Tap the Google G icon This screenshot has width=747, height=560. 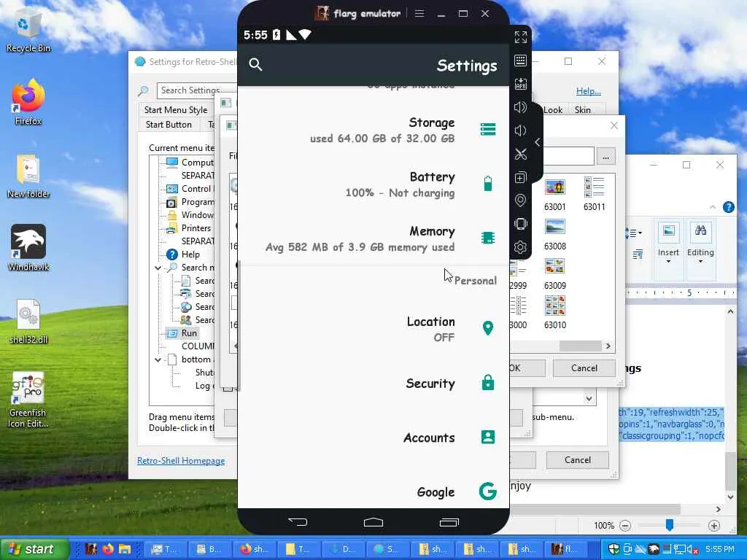[x=488, y=491]
